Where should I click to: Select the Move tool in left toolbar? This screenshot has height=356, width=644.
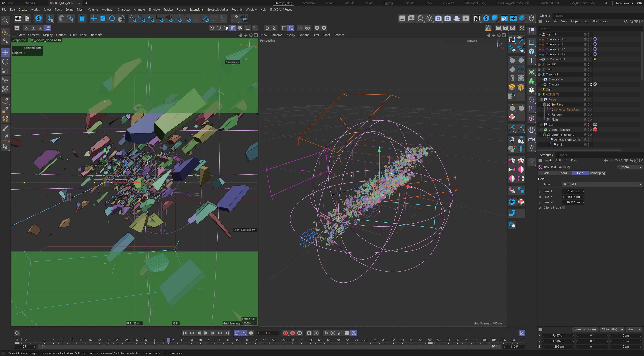tap(5, 52)
